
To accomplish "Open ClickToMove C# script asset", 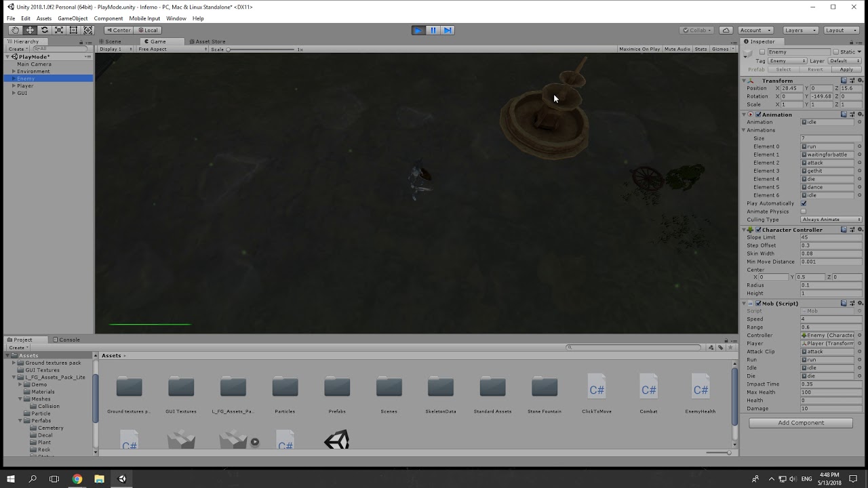I will click(x=597, y=394).
